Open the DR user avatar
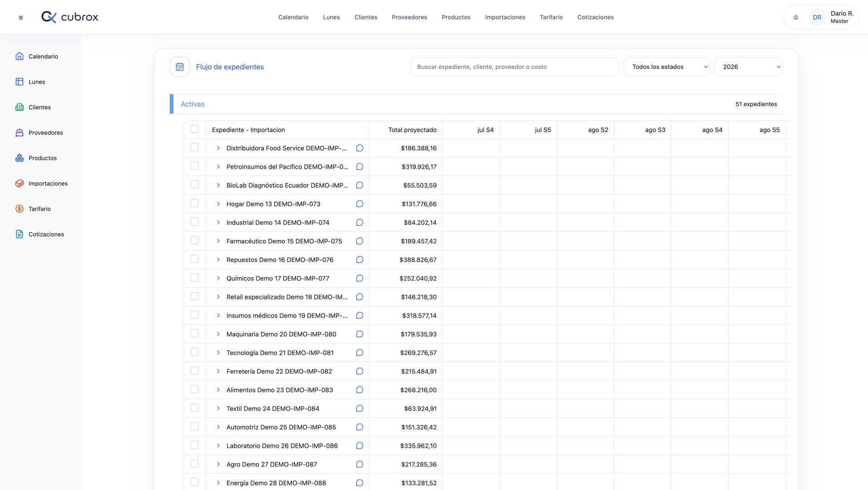Image resolution: width=868 pixels, height=490 pixels. (817, 18)
